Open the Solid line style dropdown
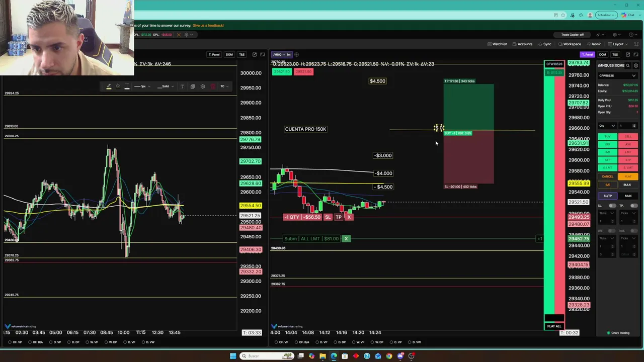This screenshot has width=644, height=362. 166,86
